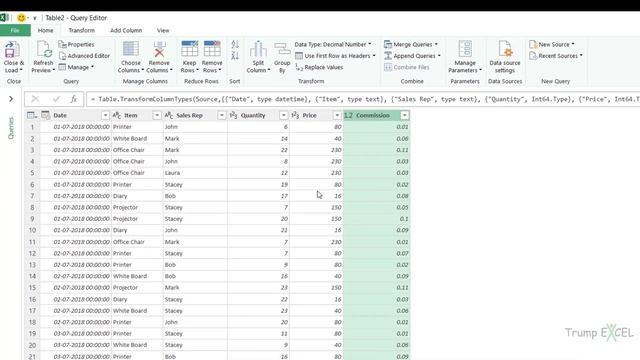Switch to the Transform tab
The height and width of the screenshot is (360, 640).
click(x=82, y=30)
